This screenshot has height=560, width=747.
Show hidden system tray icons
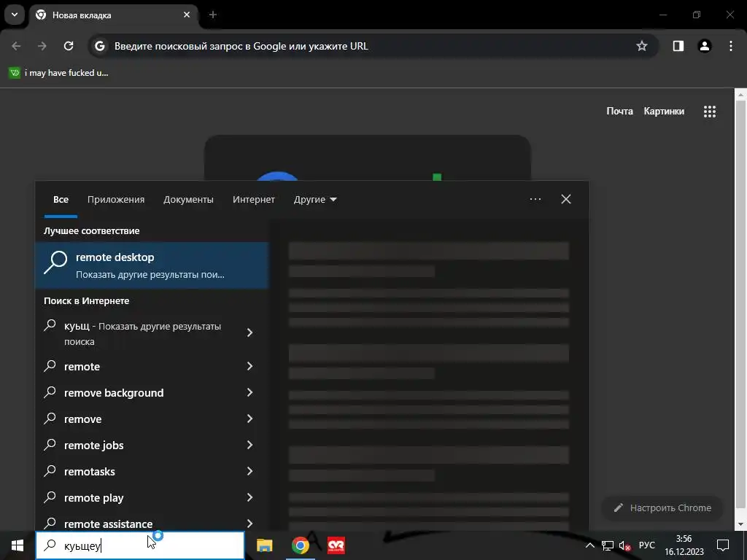(x=589, y=545)
